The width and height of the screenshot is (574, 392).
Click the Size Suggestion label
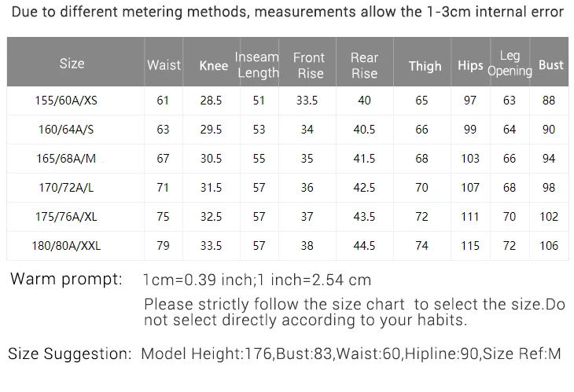coord(69,354)
